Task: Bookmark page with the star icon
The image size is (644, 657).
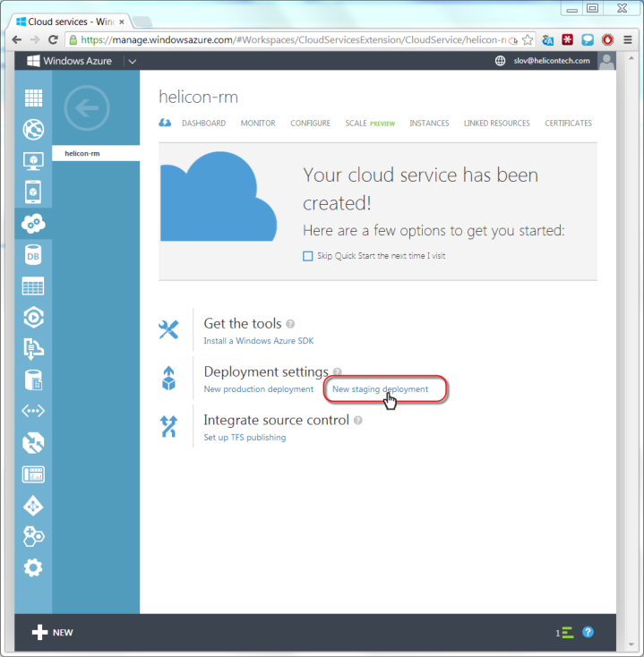Action: click(x=528, y=40)
